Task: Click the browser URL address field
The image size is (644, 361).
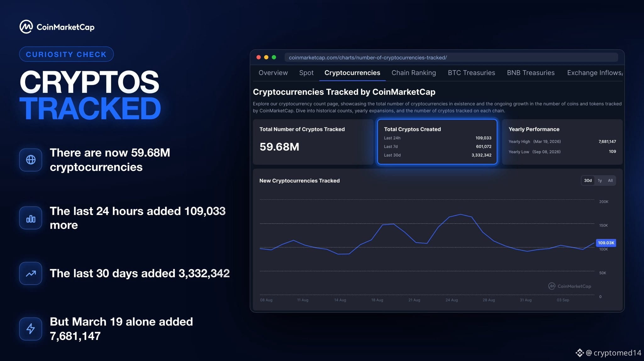Action: pos(451,58)
